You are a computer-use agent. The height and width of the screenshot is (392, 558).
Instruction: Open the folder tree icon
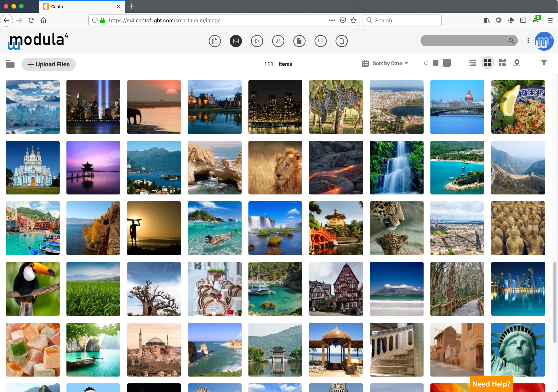point(10,64)
